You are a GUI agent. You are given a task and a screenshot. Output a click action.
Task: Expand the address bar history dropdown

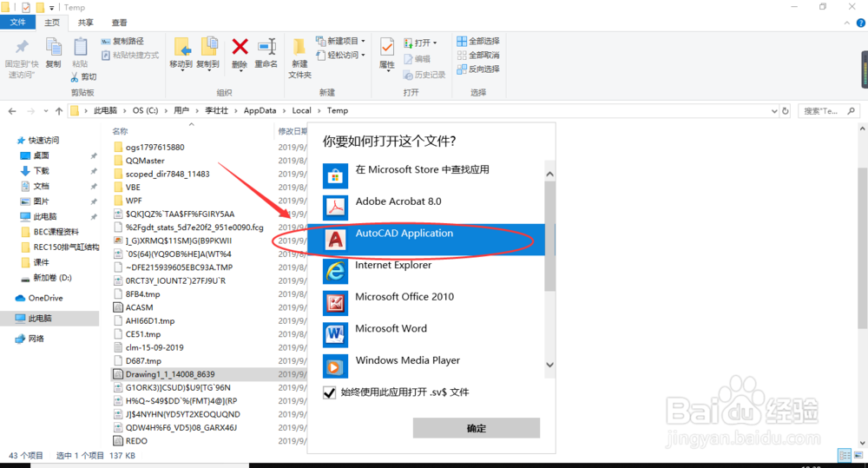point(774,111)
